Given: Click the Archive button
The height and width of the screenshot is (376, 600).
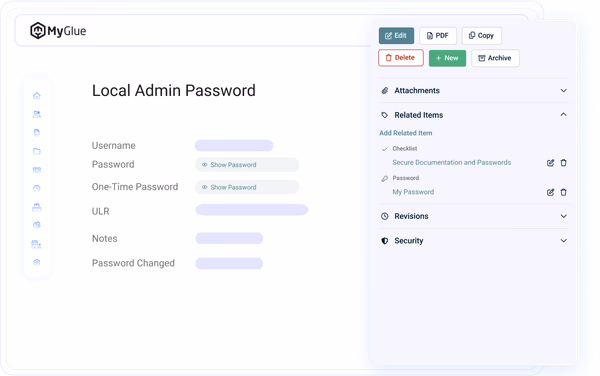Looking at the screenshot, I should (495, 58).
